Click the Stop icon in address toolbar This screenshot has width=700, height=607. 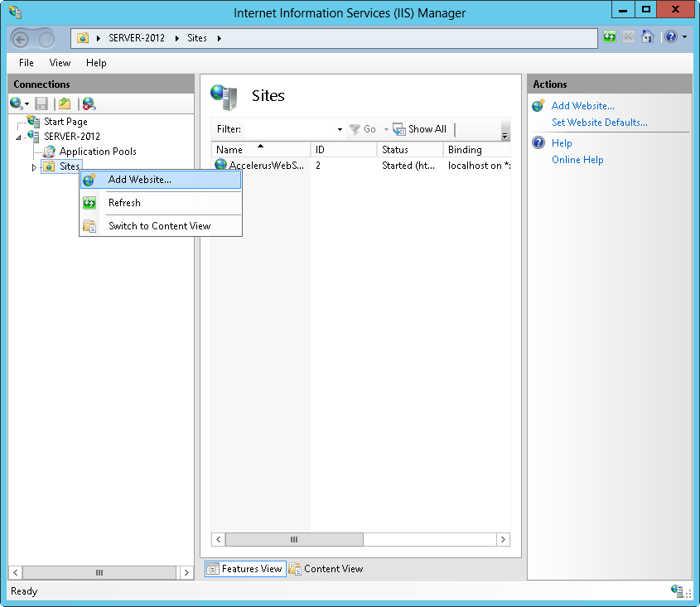click(x=628, y=36)
